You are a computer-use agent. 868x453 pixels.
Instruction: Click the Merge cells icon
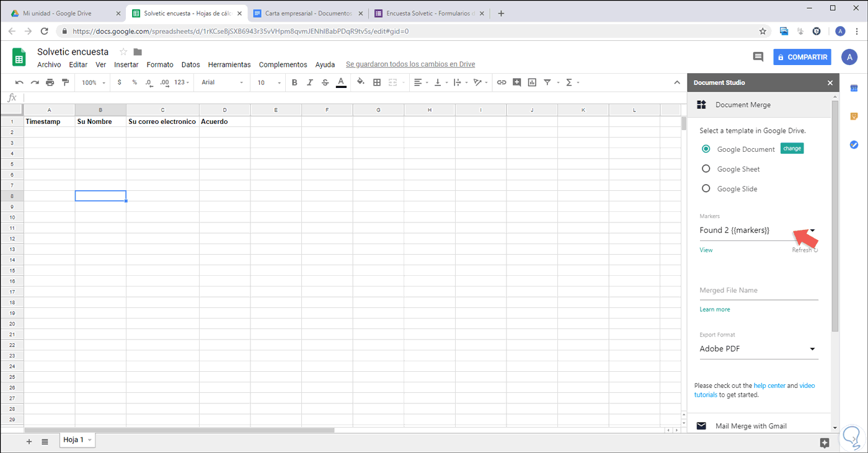click(x=392, y=82)
